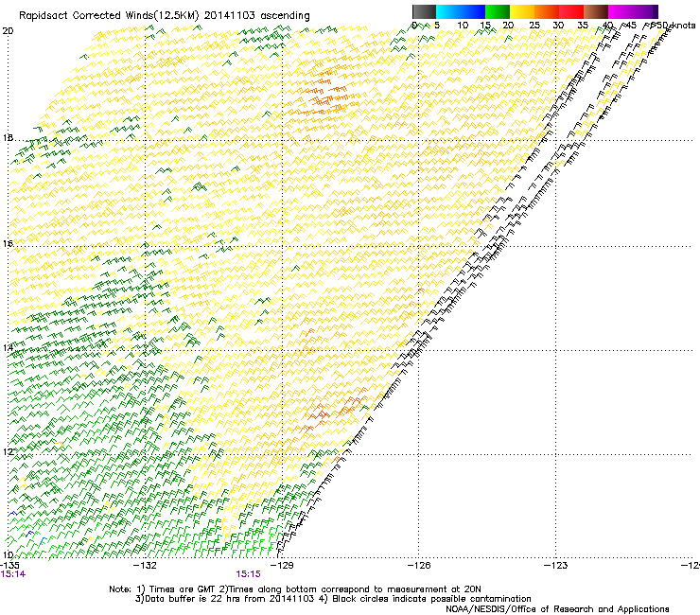
Task: Click the longitude label -129
Action: tap(282, 566)
